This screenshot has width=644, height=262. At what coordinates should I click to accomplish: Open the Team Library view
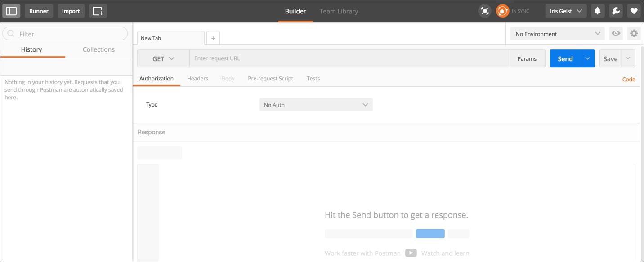pyautogui.click(x=338, y=11)
